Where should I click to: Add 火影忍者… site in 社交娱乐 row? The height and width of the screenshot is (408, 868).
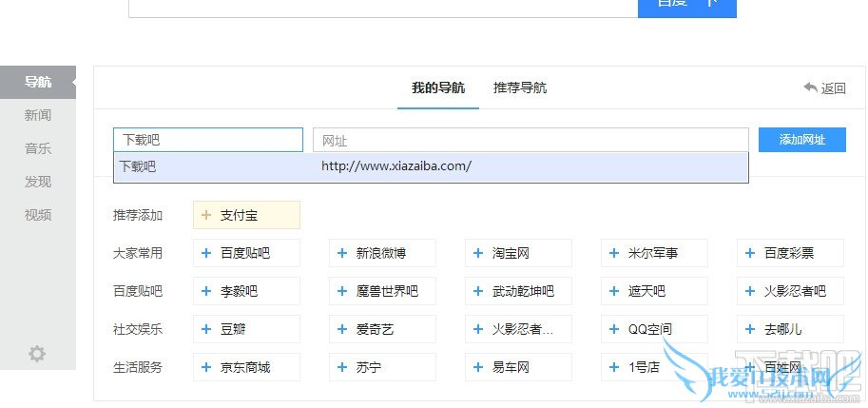[x=519, y=329]
